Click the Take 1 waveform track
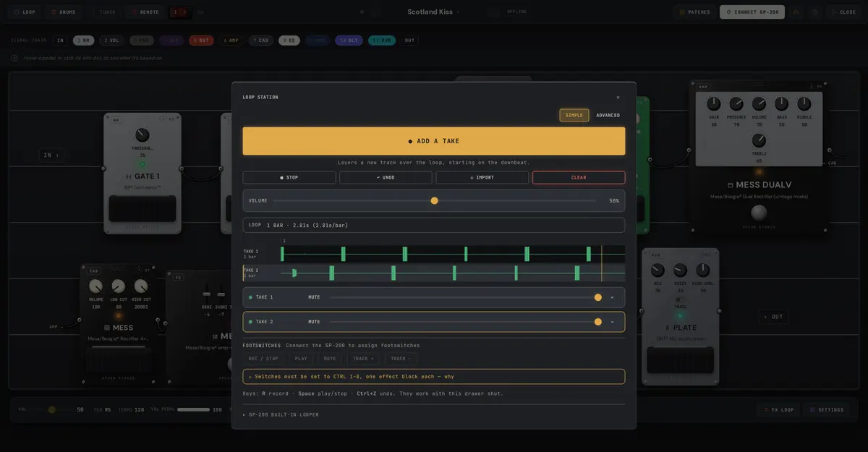This screenshot has height=452, width=868. (453, 254)
